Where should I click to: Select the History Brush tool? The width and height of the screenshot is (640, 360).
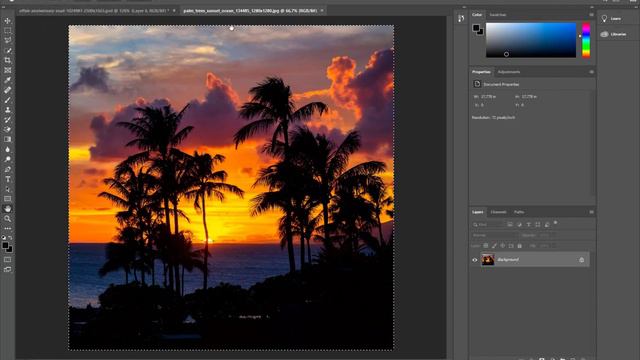coord(8,120)
